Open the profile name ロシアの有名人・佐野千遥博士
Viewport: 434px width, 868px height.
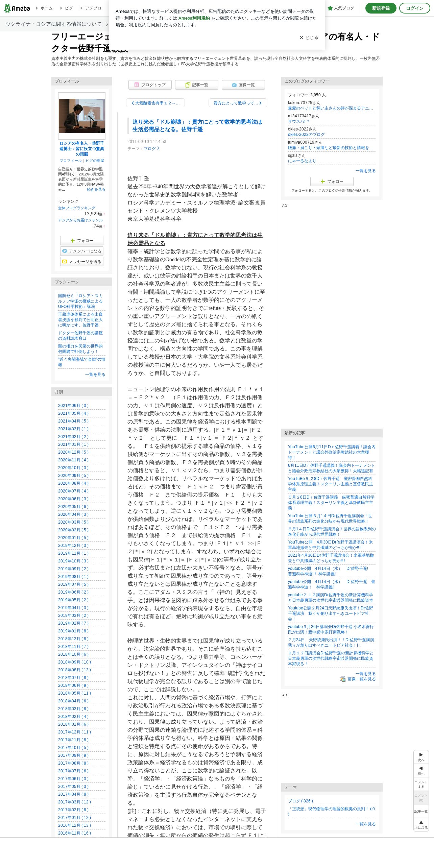coord(82,149)
